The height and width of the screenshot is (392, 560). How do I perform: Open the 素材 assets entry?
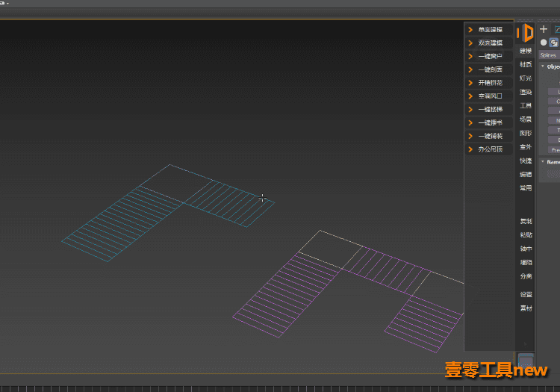pos(526,308)
